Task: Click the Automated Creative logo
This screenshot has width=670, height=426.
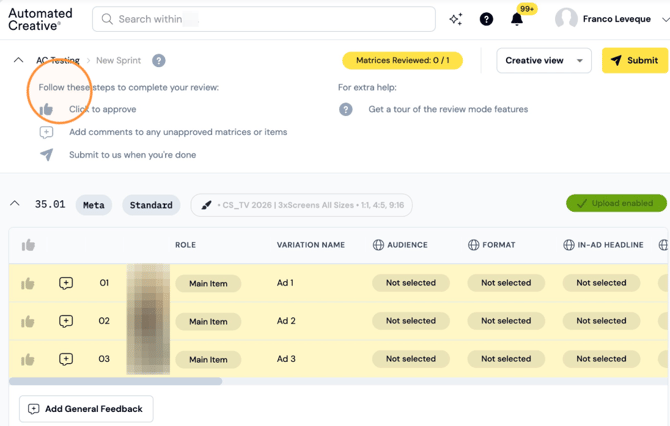Action: 40,20
